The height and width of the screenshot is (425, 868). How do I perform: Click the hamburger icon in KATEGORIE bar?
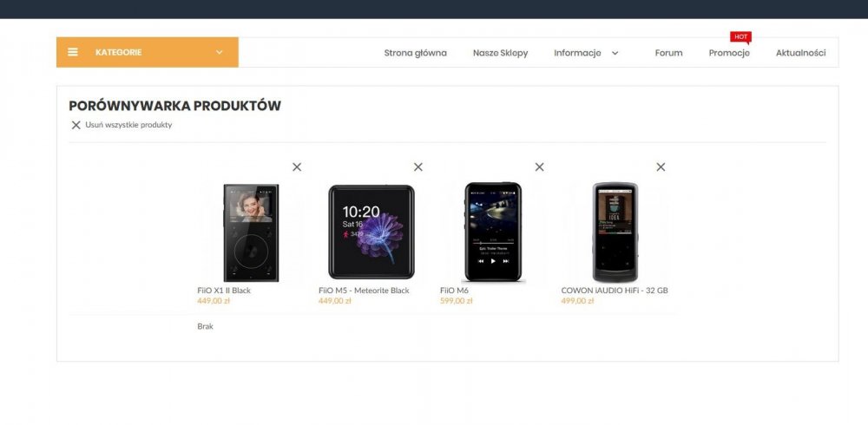click(x=73, y=52)
